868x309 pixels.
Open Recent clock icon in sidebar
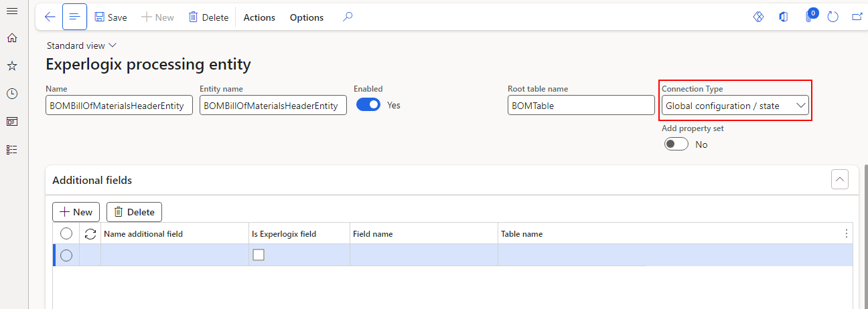[11, 94]
